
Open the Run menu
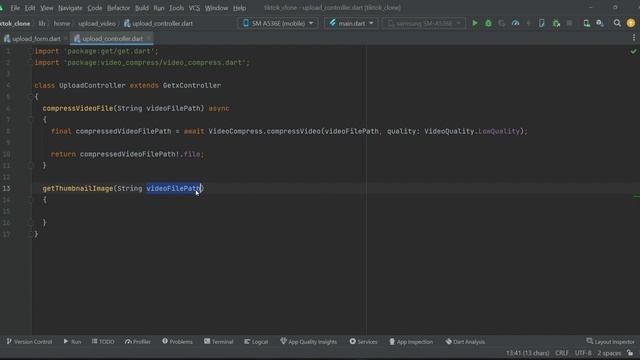(159, 8)
